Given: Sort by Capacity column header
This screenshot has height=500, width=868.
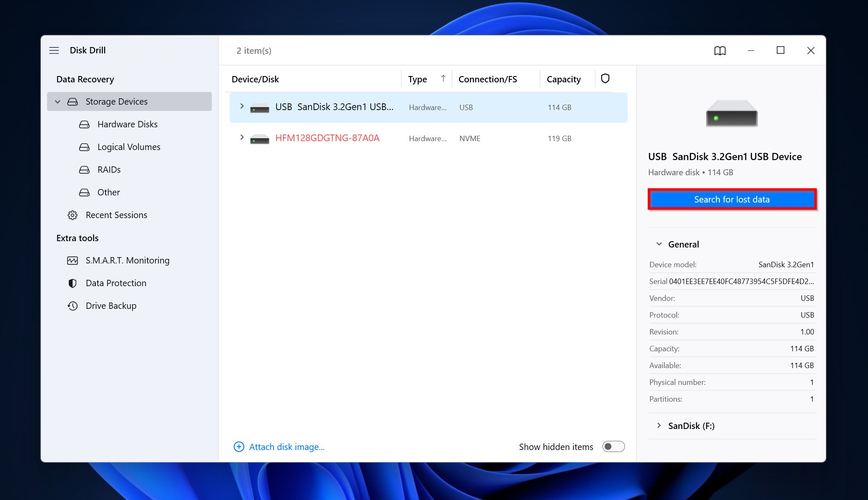Looking at the screenshot, I should click(x=564, y=79).
